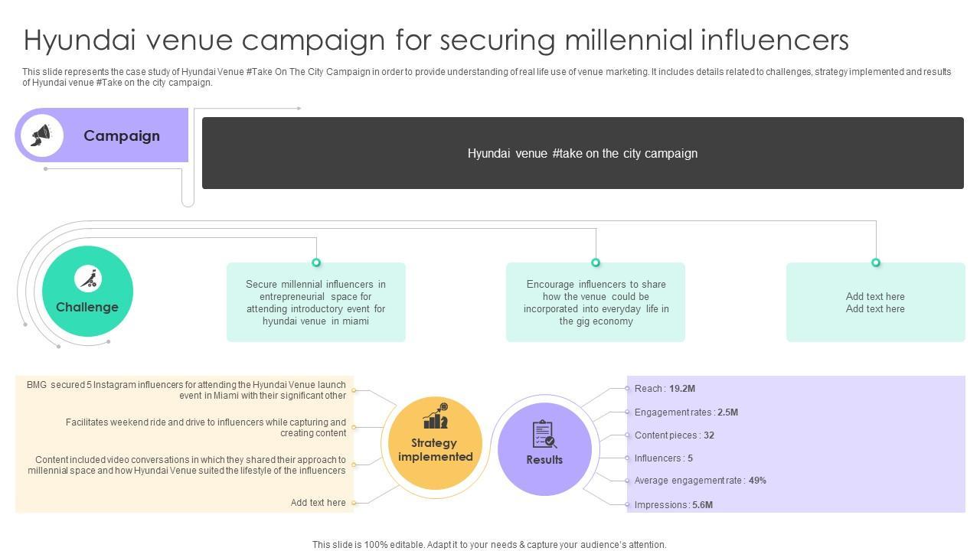Click the Campaign label banner

tap(122, 135)
